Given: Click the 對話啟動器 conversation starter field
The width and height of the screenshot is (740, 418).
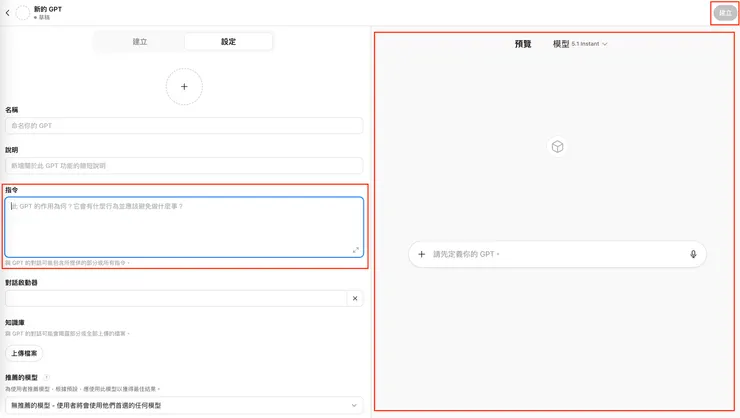Looking at the screenshot, I should pyautogui.click(x=176, y=298).
